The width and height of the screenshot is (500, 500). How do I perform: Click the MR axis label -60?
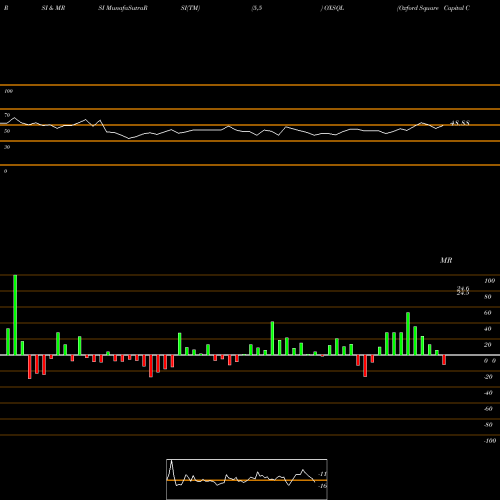tap(488, 409)
